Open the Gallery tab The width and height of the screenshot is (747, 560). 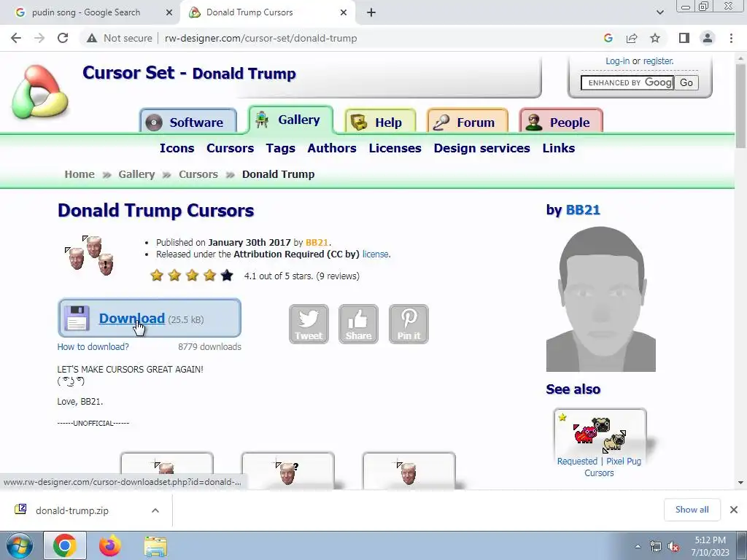pos(290,120)
